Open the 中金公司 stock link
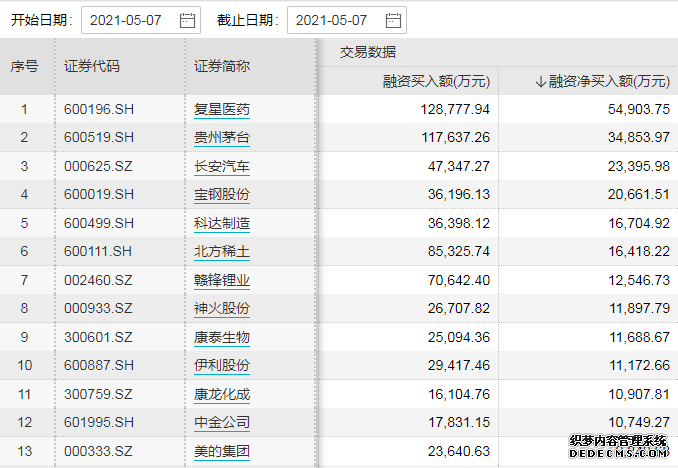This screenshot has height=468, width=678. pyautogui.click(x=222, y=423)
